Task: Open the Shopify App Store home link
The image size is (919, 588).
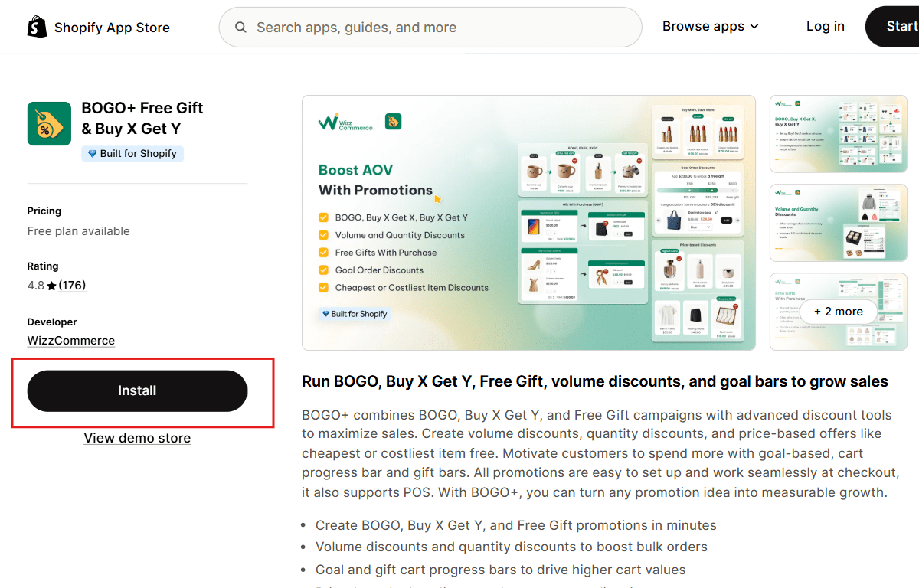Action: [98, 28]
